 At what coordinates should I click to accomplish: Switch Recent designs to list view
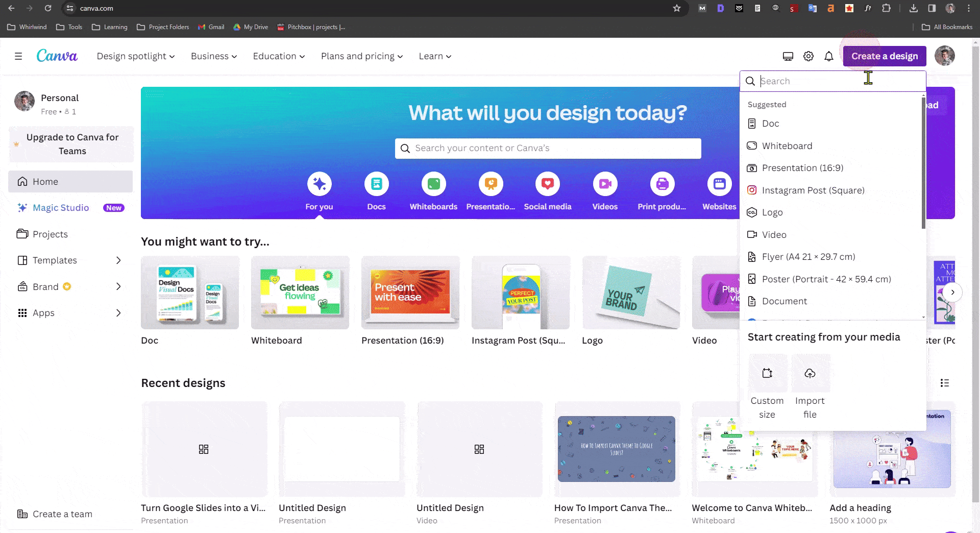click(945, 383)
